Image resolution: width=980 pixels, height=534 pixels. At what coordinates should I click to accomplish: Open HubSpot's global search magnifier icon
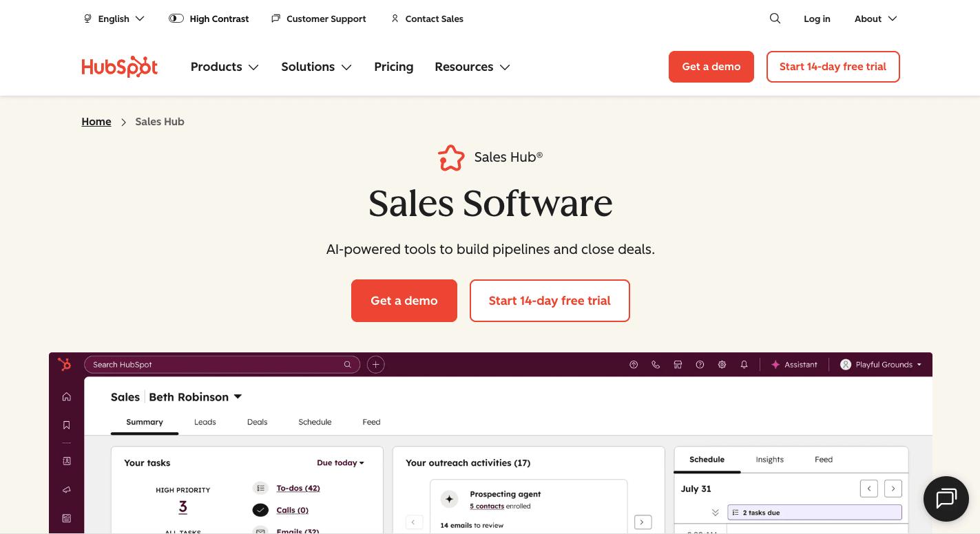pyautogui.click(x=775, y=18)
